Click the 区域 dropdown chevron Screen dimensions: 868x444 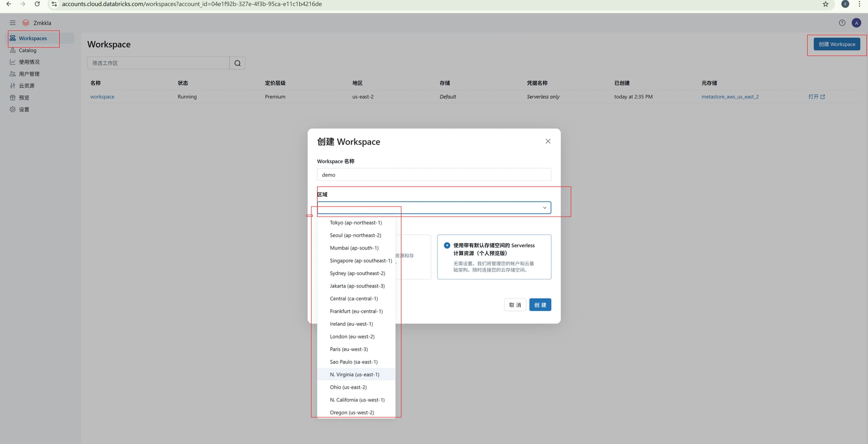coord(544,208)
